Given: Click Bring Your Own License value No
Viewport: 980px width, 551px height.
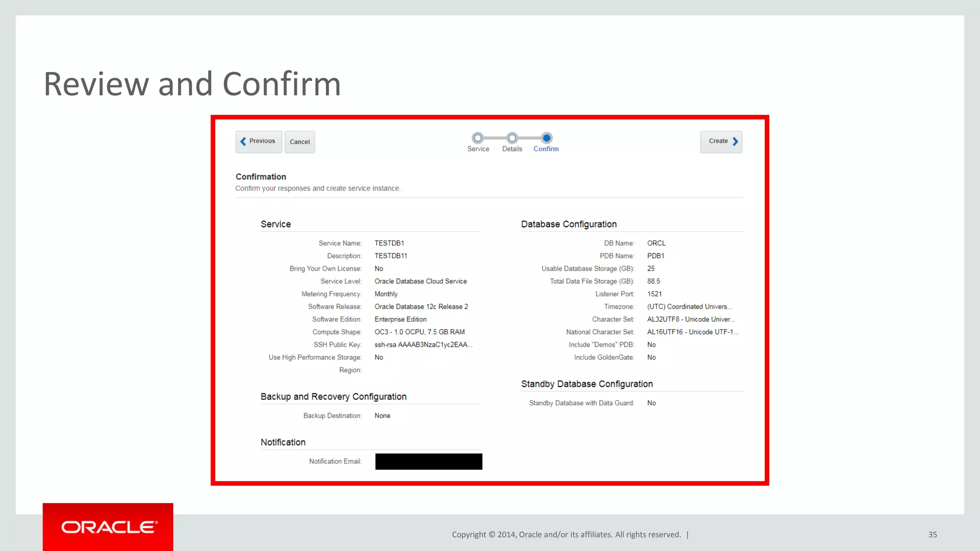Looking at the screenshot, I should pyautogui.click(x=379, y=269).
